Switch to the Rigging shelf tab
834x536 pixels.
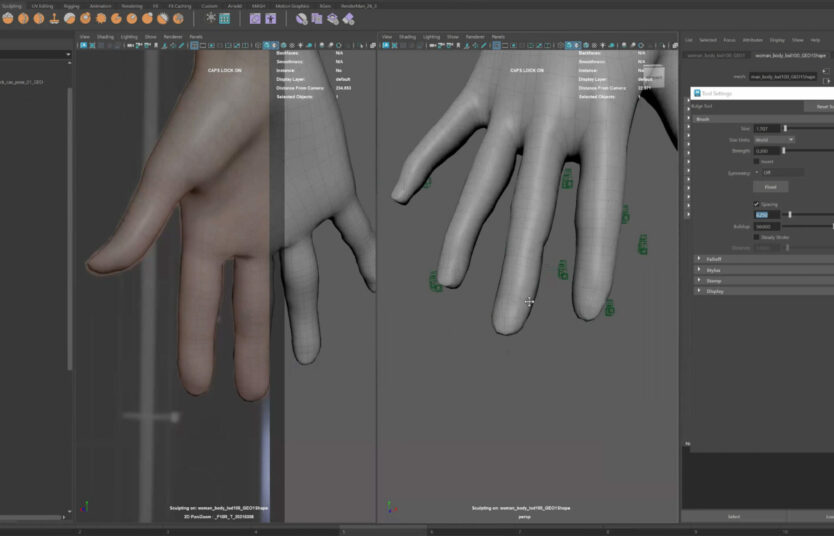71,5
